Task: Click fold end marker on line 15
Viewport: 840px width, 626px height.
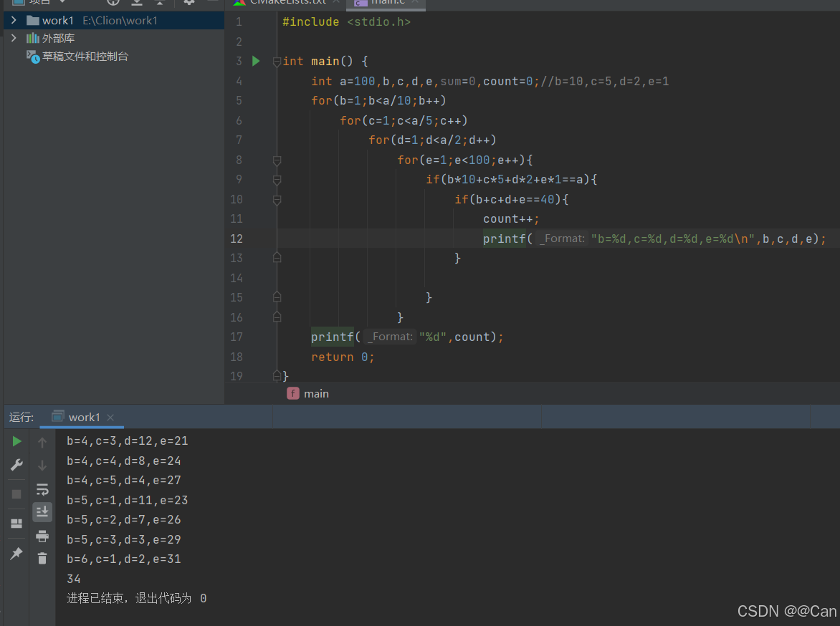Action: pos(277,297)
